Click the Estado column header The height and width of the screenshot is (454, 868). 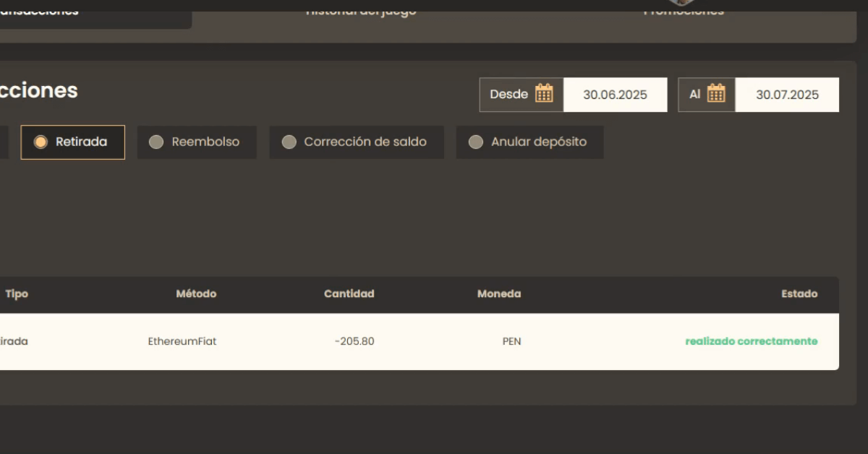(799, 294)
